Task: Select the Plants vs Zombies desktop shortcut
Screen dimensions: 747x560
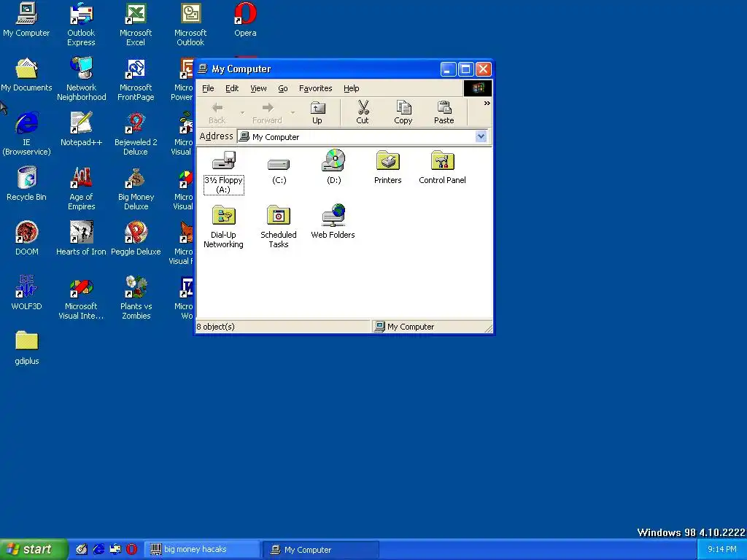Action: point(136,297)
